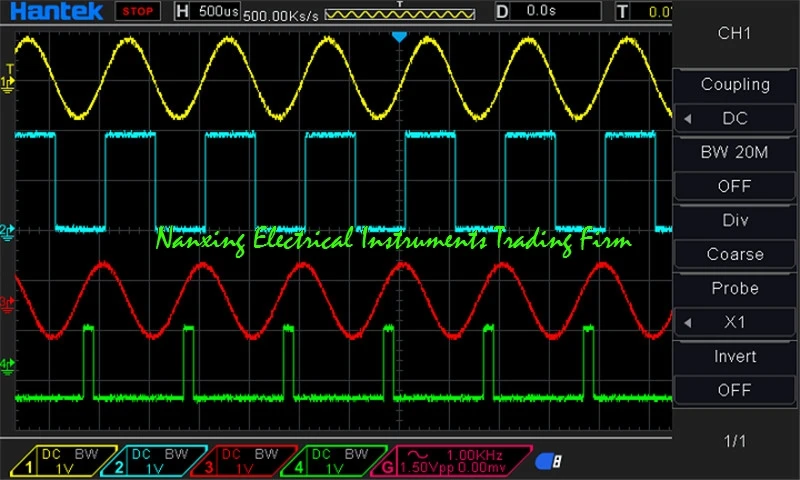Click the arrow beside DC coupling
This screenshot has width=800, height=480.
click(688, 119)
